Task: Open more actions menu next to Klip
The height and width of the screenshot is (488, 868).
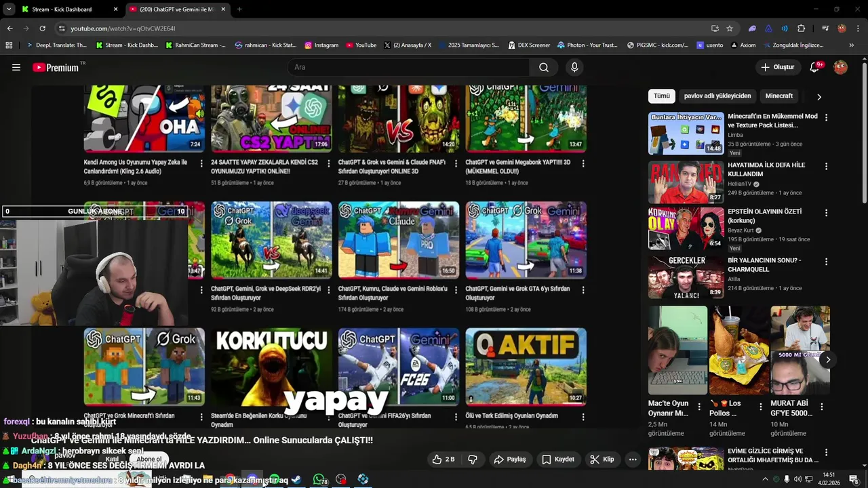Action: 633,460
